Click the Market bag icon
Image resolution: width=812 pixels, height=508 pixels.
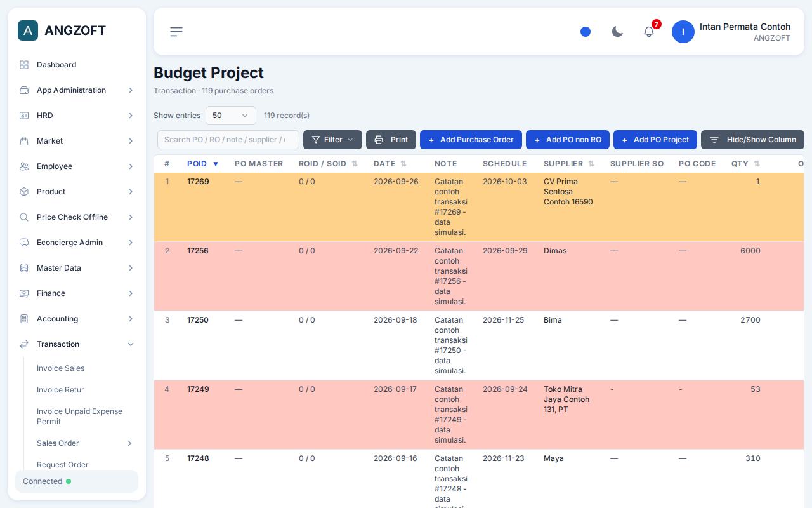(x=24, y=141)
